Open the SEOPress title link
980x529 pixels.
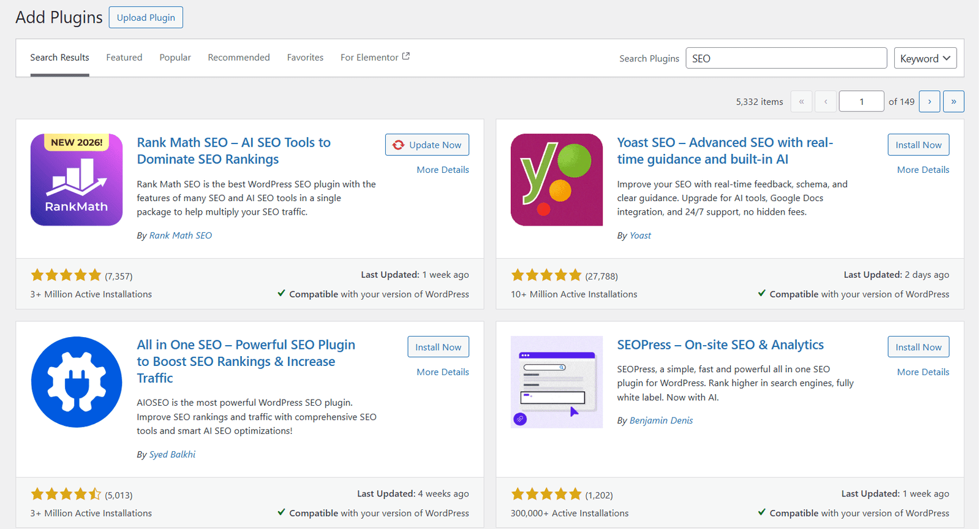[720, 344]
